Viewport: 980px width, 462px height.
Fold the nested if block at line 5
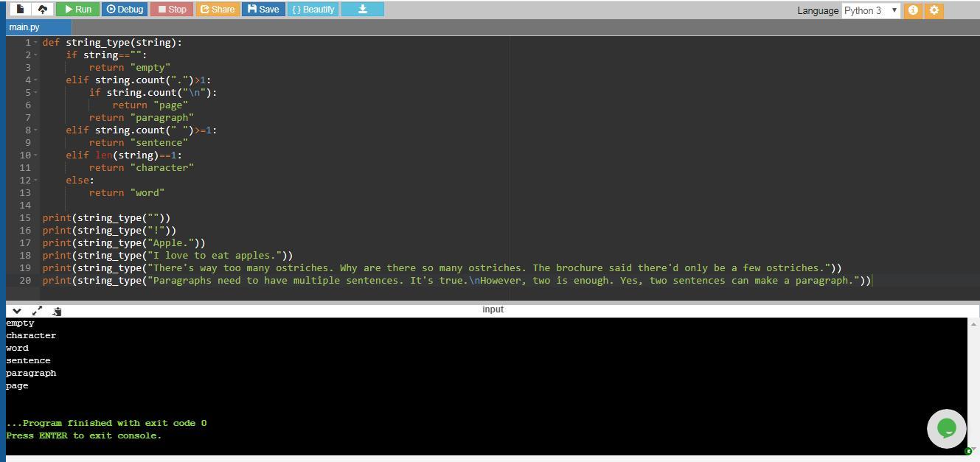(35, 93)
